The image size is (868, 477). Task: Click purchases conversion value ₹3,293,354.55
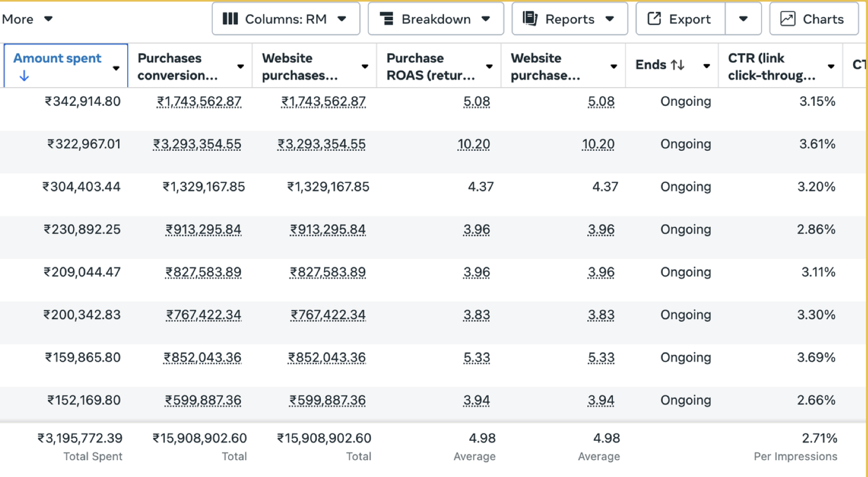pyautogui.click(x=197, y=144)
